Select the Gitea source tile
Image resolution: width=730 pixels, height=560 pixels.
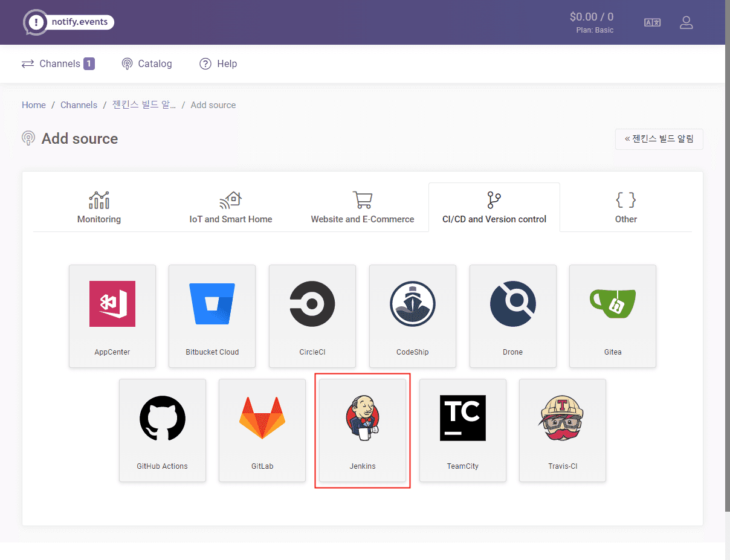[613, 316]
